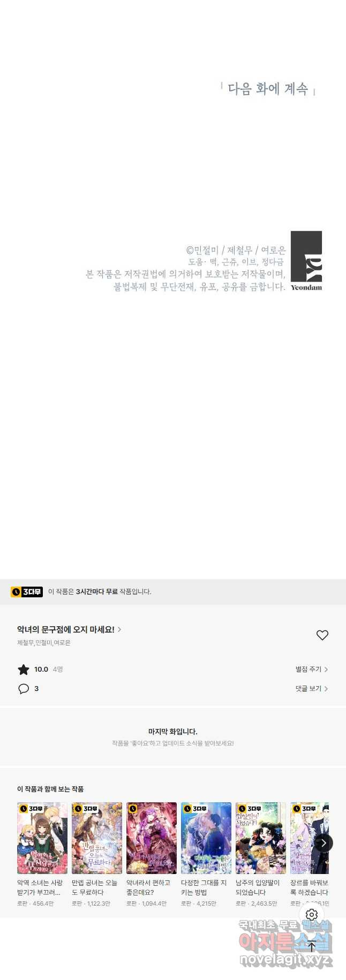Click the 10.0 rating score
346x980 pixels.
click(x=41, y=670)
